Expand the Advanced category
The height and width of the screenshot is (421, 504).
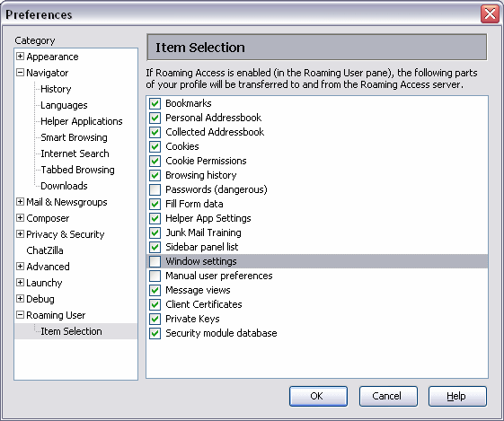click(x=20, y=267)
